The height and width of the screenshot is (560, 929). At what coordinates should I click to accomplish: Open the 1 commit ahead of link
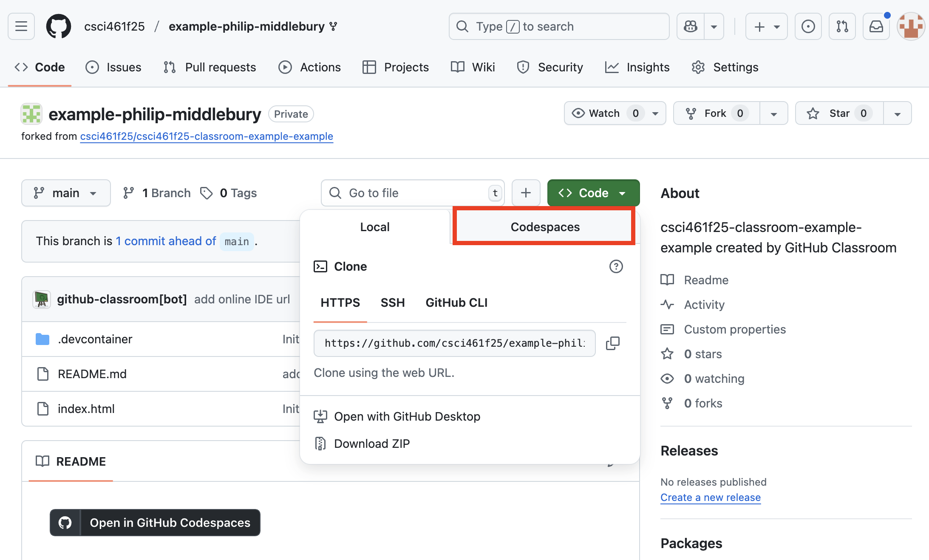point(166,241)
